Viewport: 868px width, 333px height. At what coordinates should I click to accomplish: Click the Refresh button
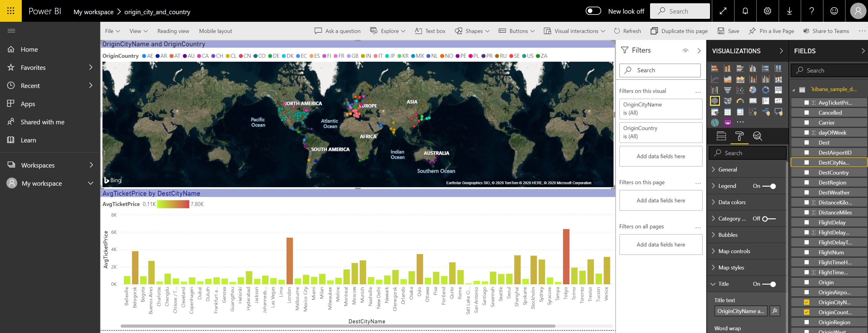627,31
